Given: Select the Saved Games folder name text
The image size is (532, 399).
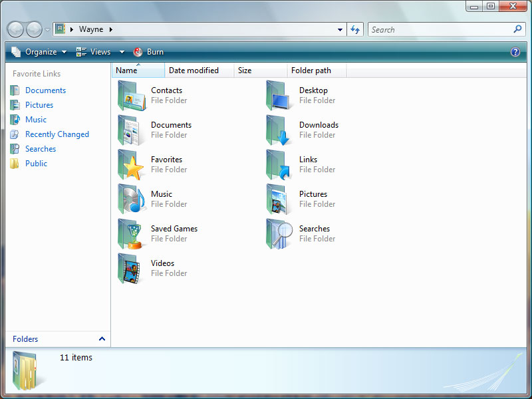Looking at the screenshot, I should (174, 229).
